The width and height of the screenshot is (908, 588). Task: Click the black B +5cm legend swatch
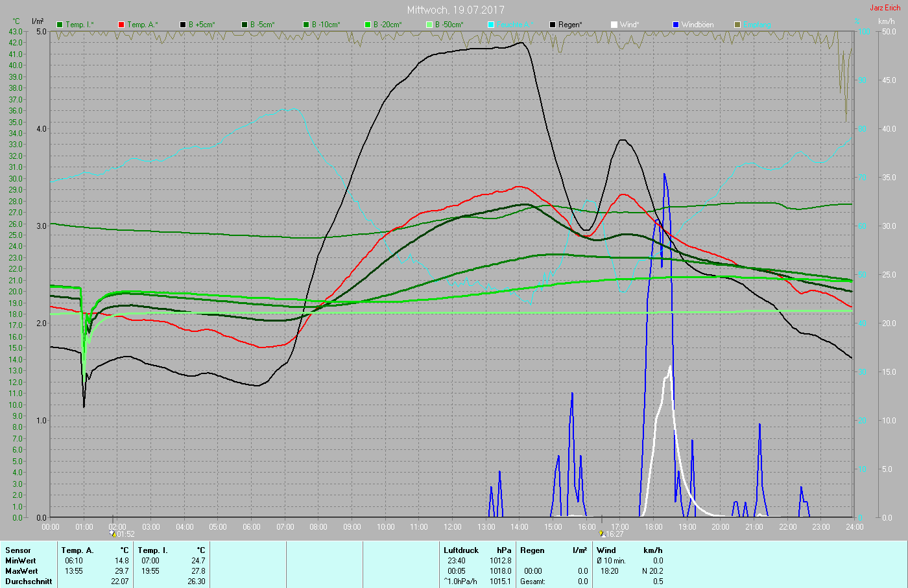pyautogui.click(x=183, y=25)
